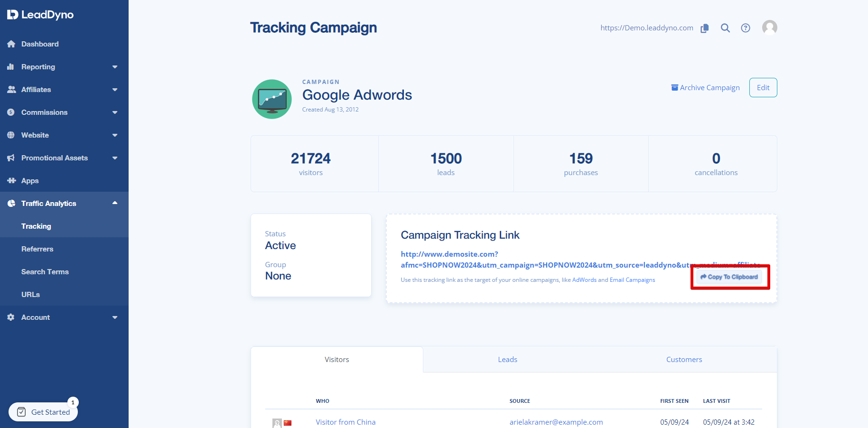The image size is (868, 428).
Task: Click the Account gear icon
Action: pos(11,317)
